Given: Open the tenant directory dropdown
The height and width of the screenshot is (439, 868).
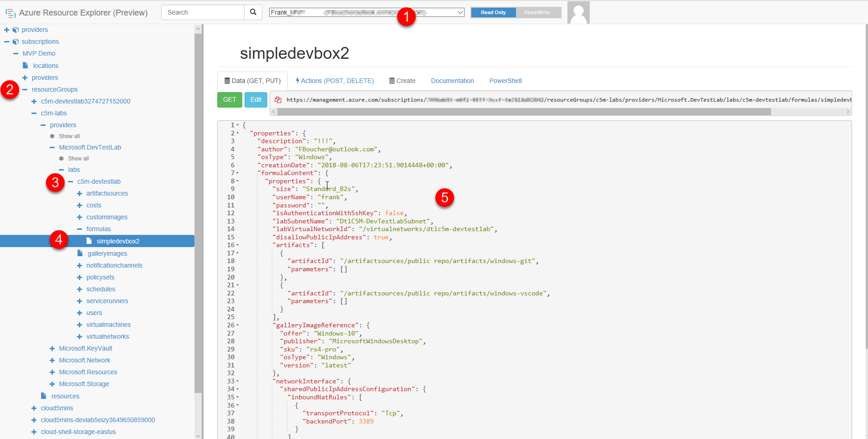Looking at the screenshot, I should [x=367, y=12].
